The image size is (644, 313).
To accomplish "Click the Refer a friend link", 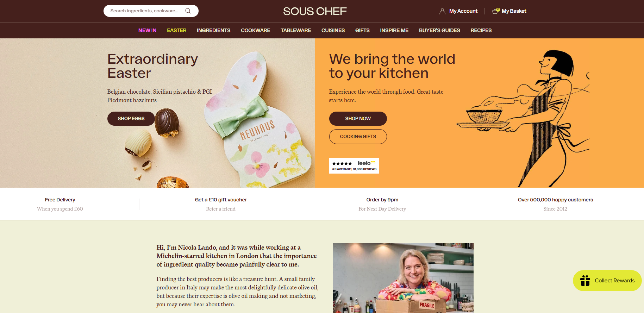I will tap(221, 209).
